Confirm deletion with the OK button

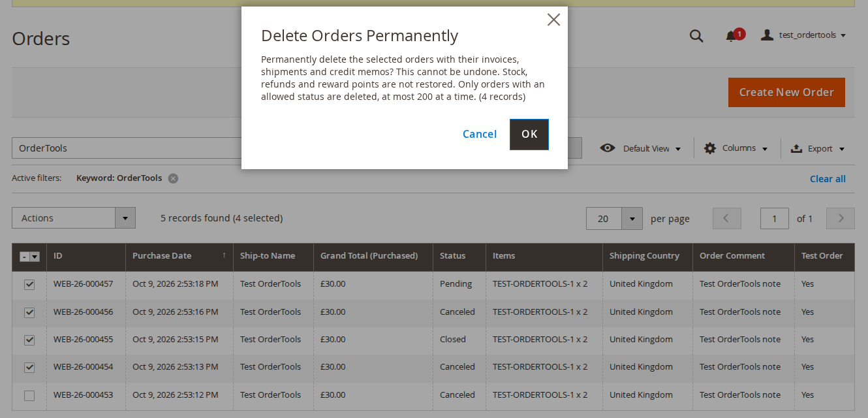pyautogui.click(x=529, y=135)
